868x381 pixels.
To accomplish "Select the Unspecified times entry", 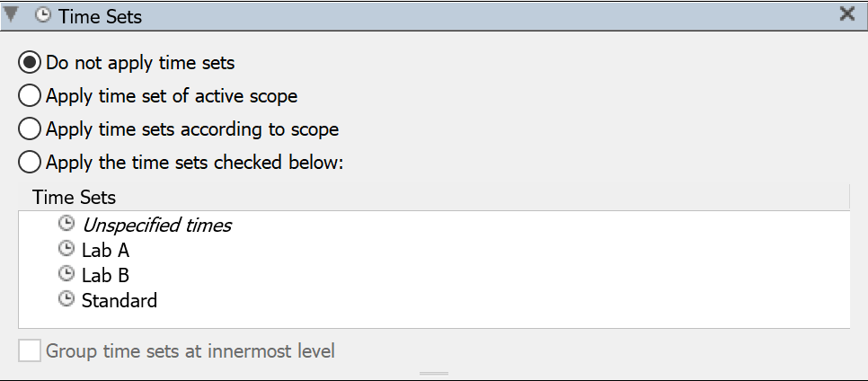I will tap(156, 225).
